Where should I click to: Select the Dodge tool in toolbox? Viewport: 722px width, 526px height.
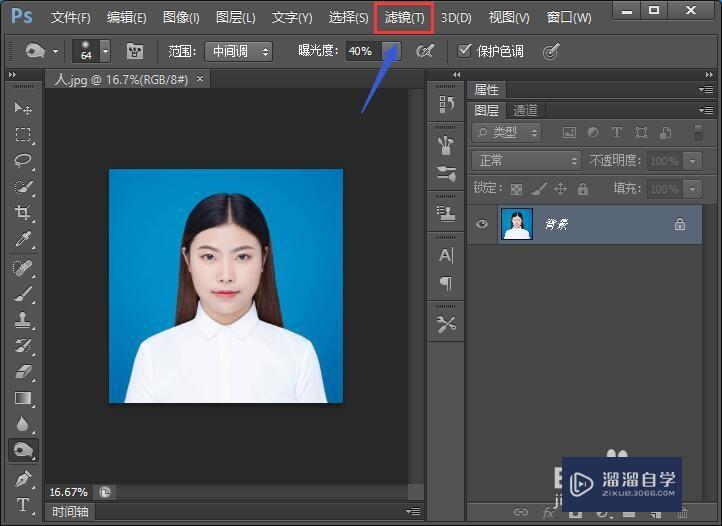pos(23,450)
